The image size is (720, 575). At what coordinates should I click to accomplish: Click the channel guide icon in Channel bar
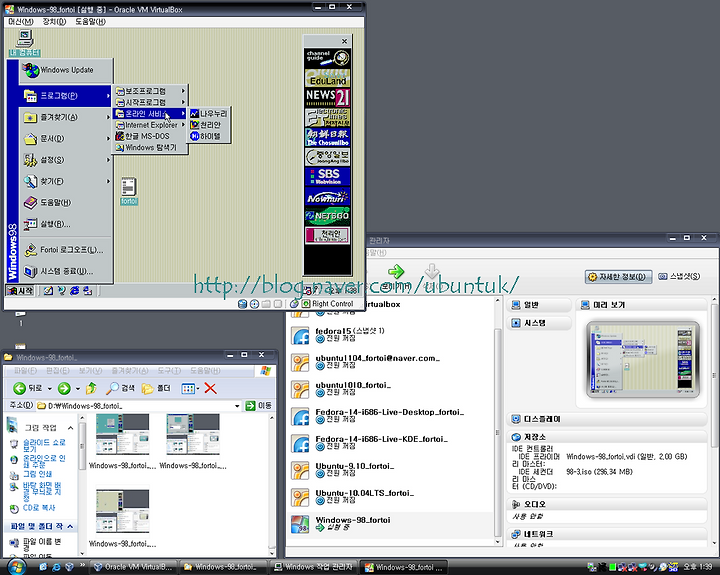[x=327, y=58]
